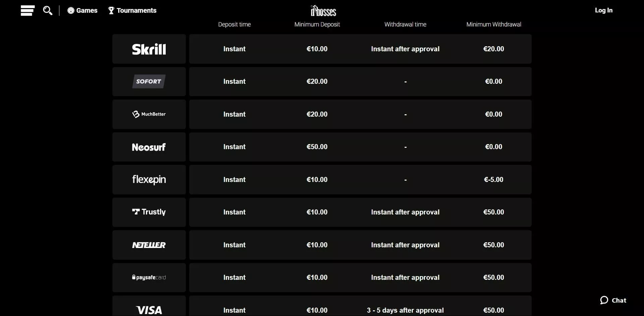Click the NETELLER payment logo
Viewport: 644px width, 316px height.
tap(149, 245)
